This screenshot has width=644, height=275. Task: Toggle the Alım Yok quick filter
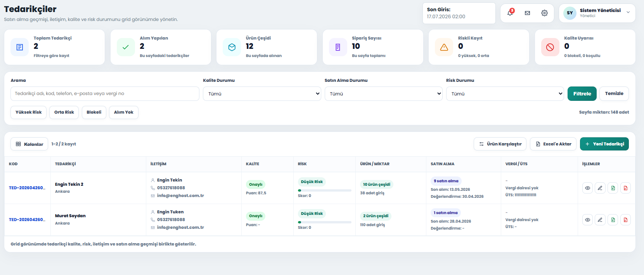click(x=124, y=112)
